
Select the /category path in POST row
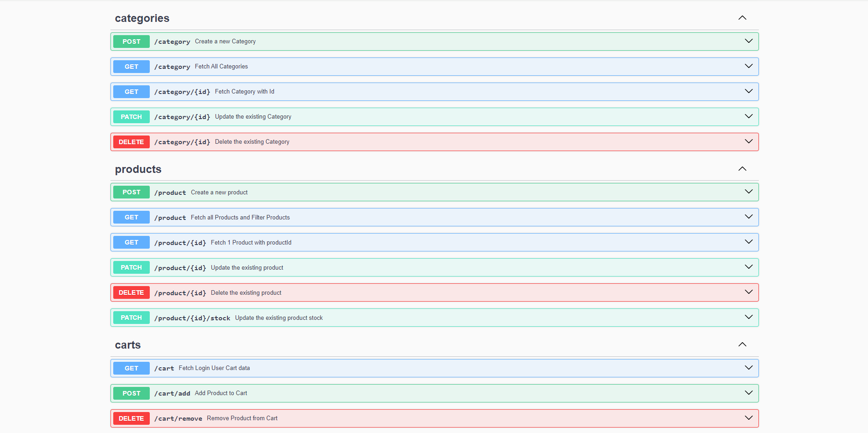[172, 42]
